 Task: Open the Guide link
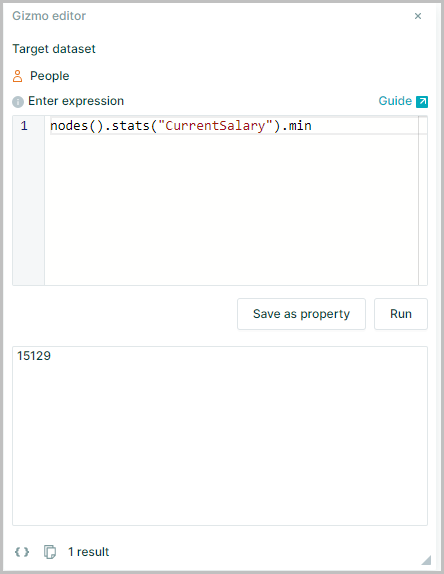[395, 101]
